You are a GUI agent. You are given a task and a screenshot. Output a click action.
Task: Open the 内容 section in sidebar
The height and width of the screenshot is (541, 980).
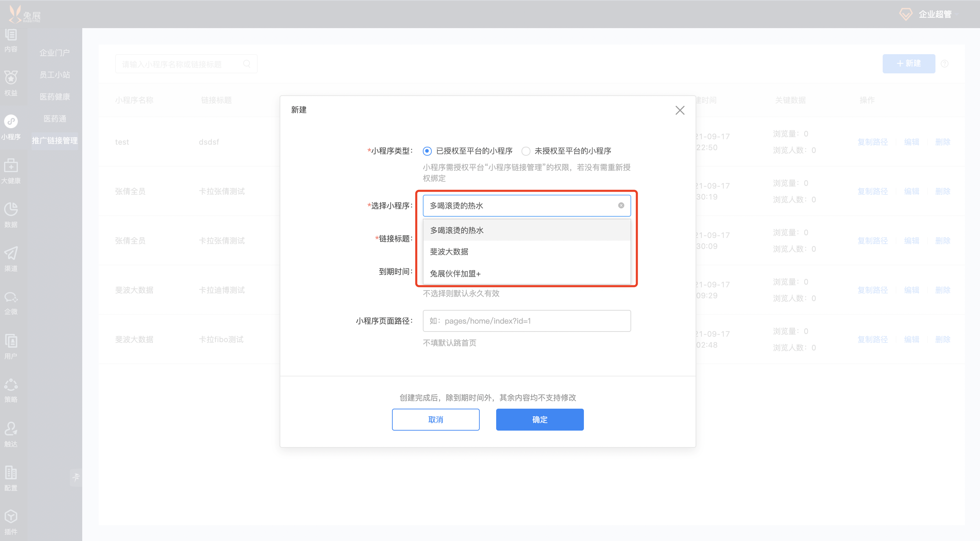11,41
